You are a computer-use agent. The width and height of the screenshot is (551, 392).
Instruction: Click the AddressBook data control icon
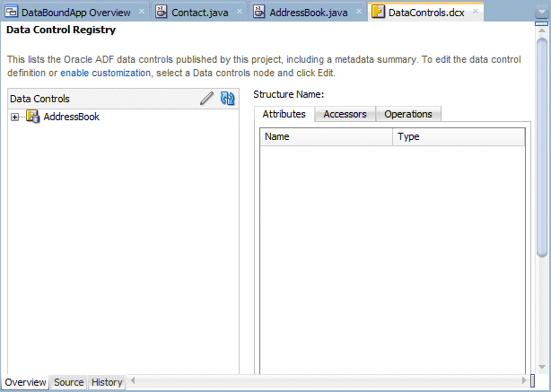tap(32, 117)
